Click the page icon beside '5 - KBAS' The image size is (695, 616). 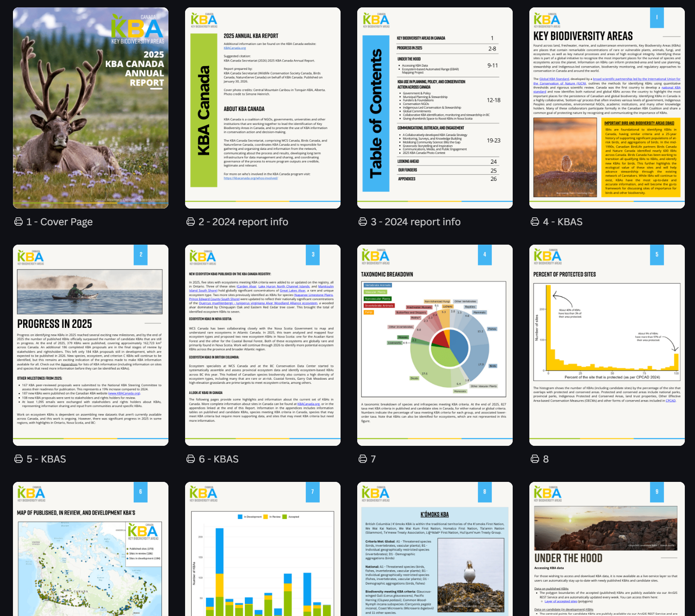(x=19, y=459)
